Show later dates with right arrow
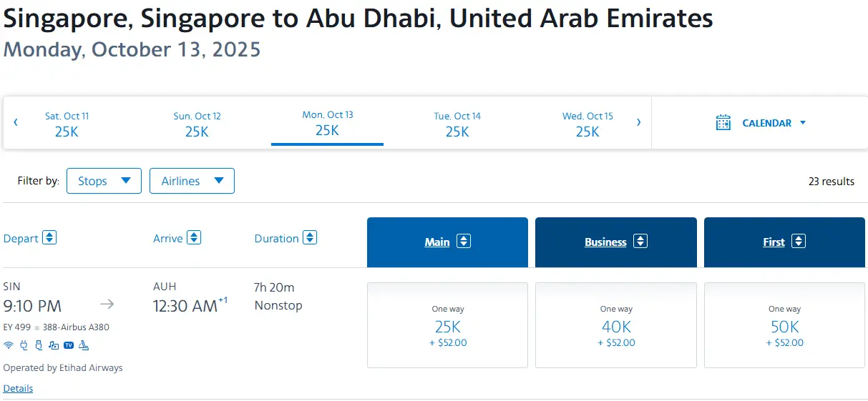Screen dimensions: 868x401 638,122
